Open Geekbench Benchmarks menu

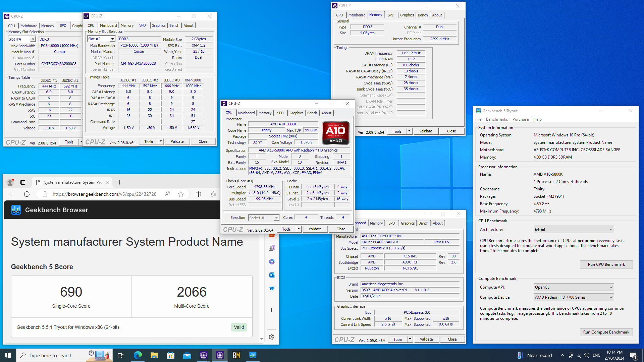497,119
